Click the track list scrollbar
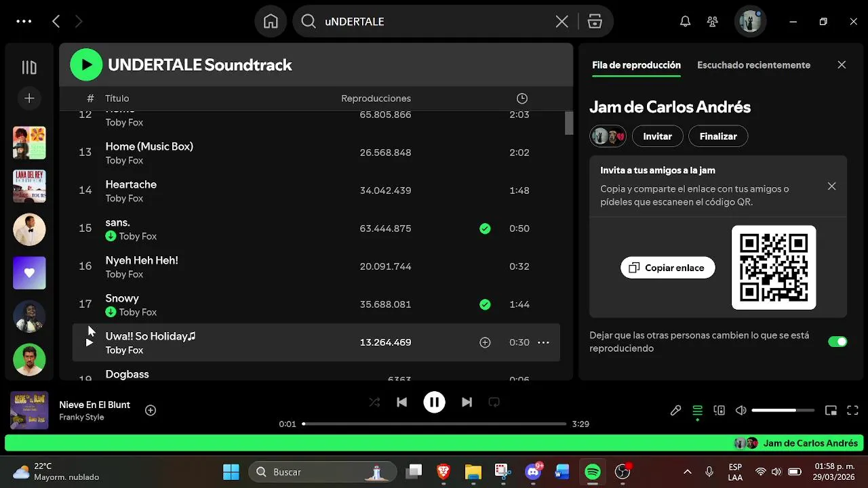This screenshot has height=488, width=868. 569,123
